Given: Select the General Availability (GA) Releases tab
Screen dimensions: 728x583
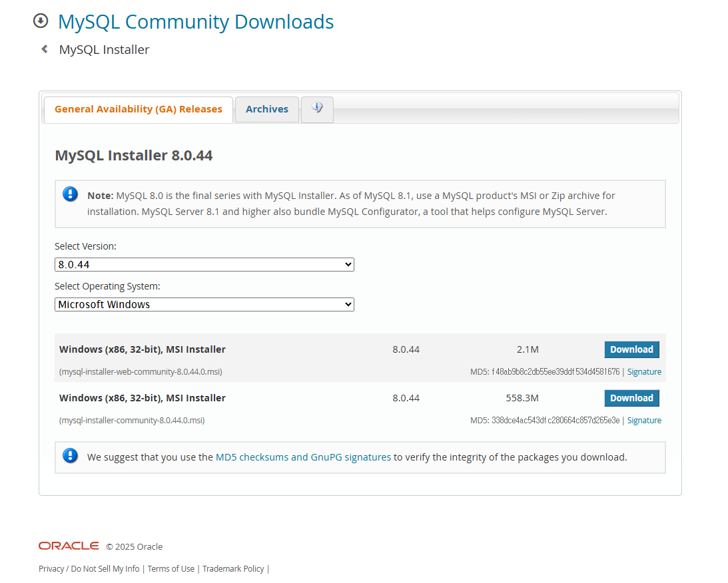Looking at the screenshot, I should [x=138, y=109].
